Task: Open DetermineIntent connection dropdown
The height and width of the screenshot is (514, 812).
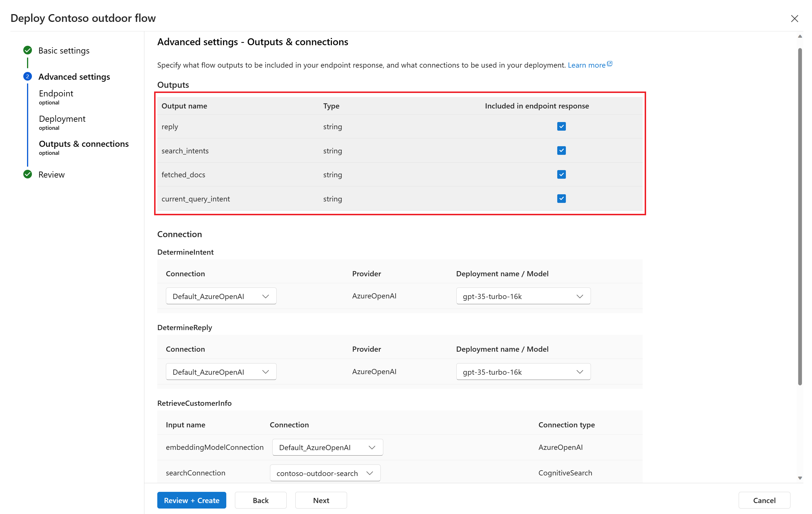Action: point(221,296)
